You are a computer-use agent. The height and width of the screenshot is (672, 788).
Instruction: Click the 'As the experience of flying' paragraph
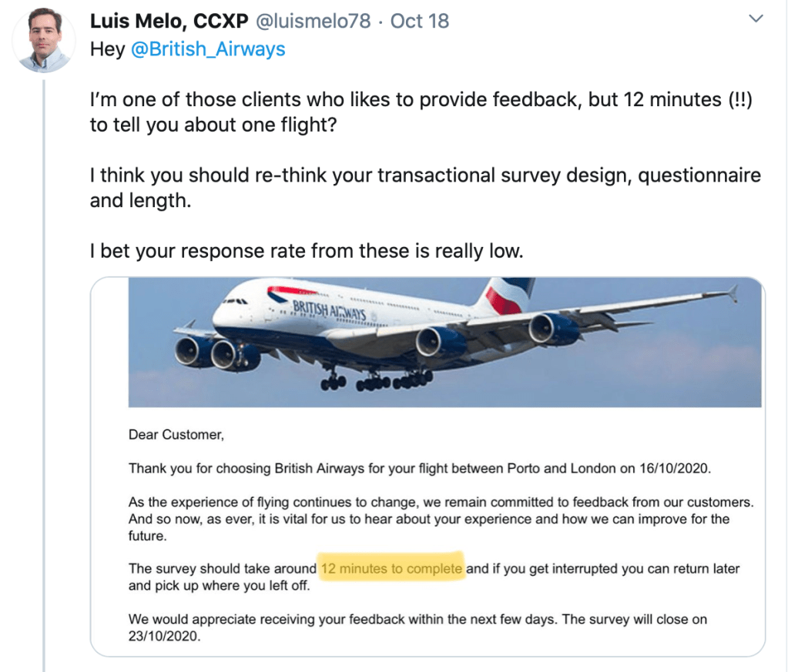coord(440,518)
